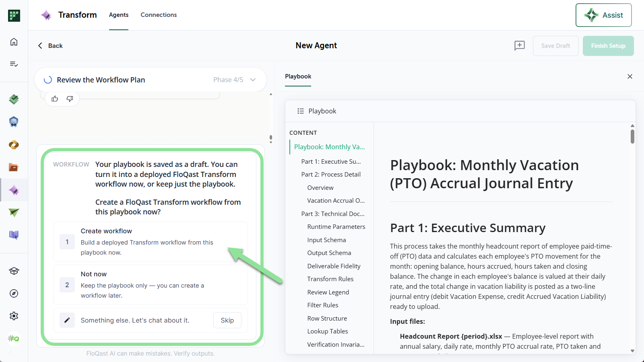Viewport: 644px width, 362px height.
Task: Choose the Not now option
Action: pos(151,285)
